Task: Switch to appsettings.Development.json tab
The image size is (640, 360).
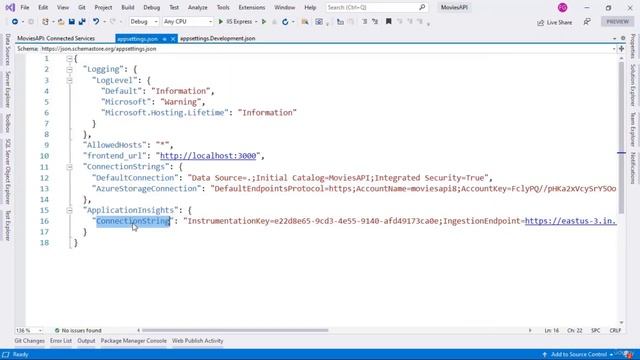Action: pos(218,38)
